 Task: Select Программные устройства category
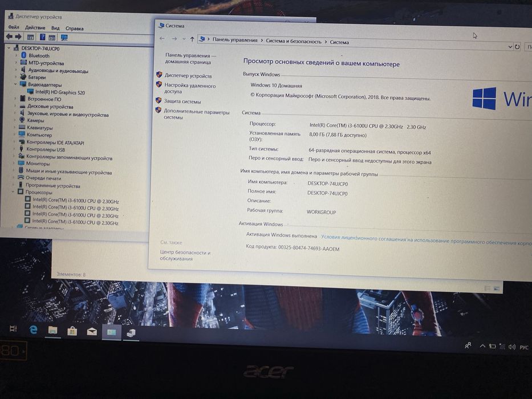pos(53,186)
